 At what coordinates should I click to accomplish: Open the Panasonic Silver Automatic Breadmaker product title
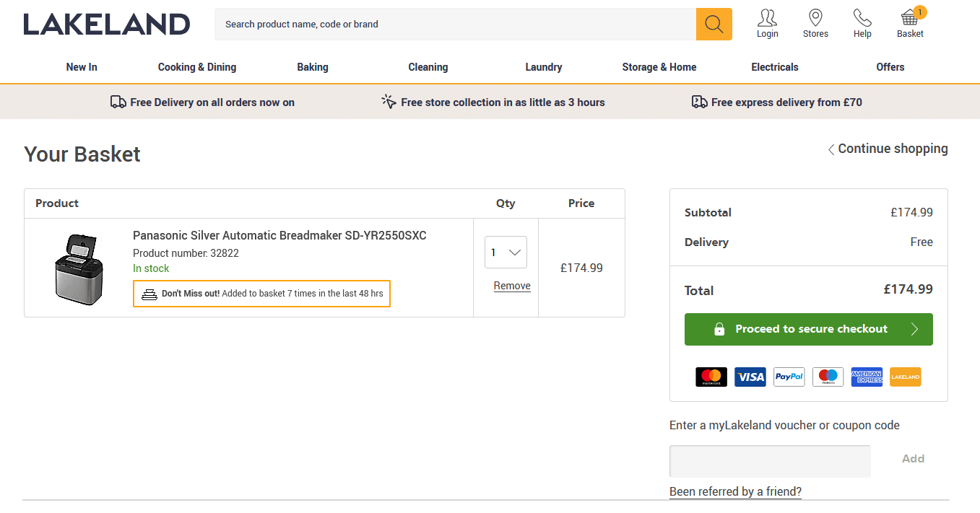279,236
